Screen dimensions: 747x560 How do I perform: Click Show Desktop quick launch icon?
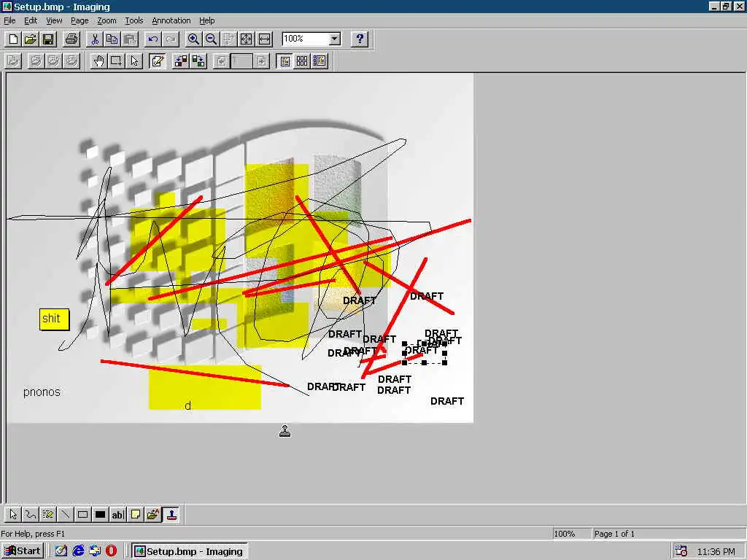61,551
